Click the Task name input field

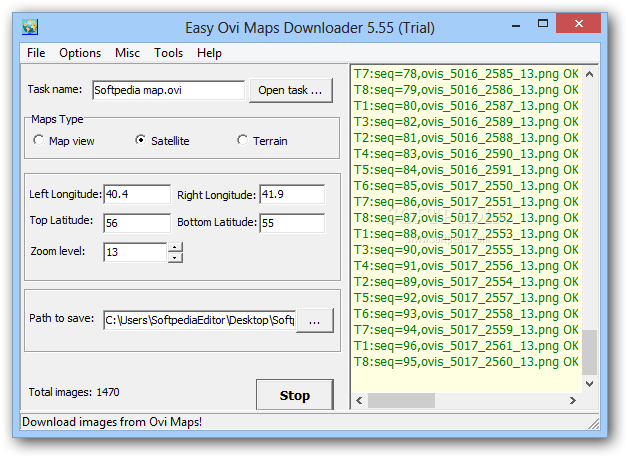tap(168, 90)
